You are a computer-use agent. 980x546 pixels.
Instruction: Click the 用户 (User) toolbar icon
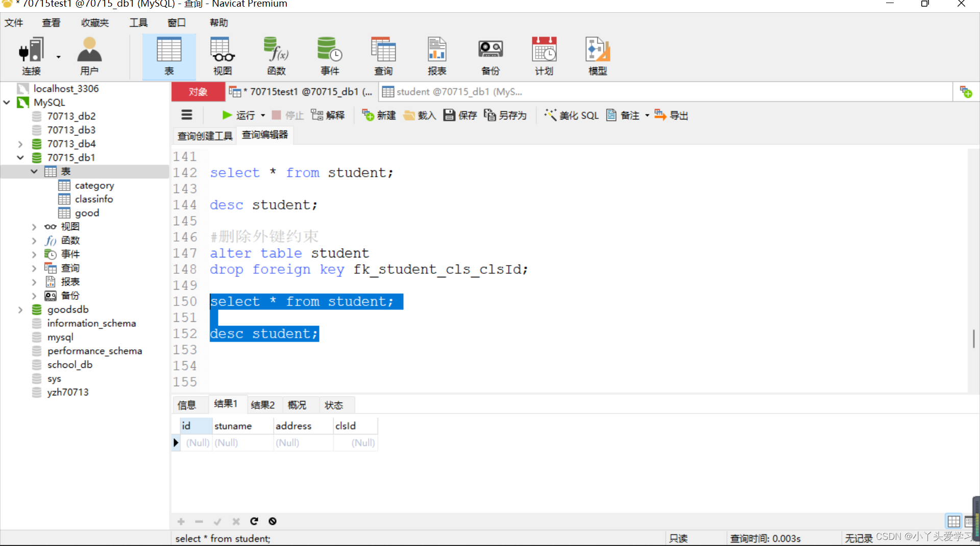(x=89, y=56)
